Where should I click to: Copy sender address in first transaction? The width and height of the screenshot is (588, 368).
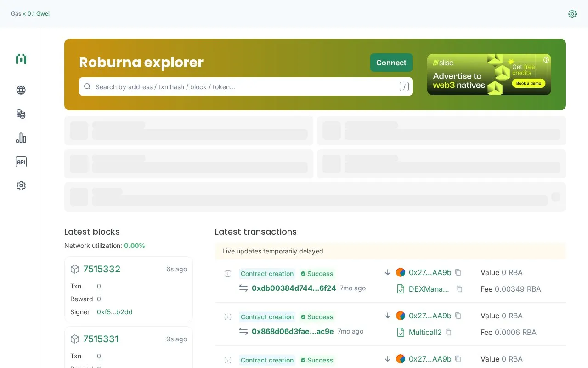click(458, 272)
